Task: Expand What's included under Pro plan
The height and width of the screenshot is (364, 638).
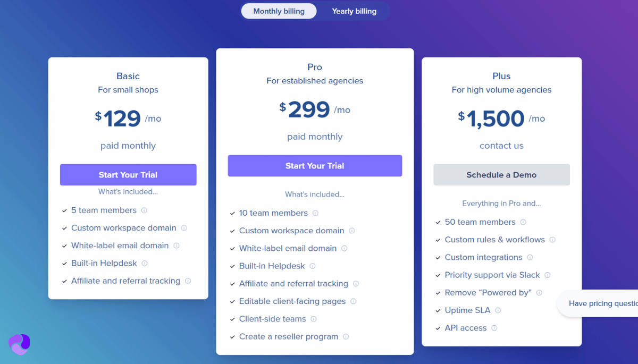Action: point(315,194)
